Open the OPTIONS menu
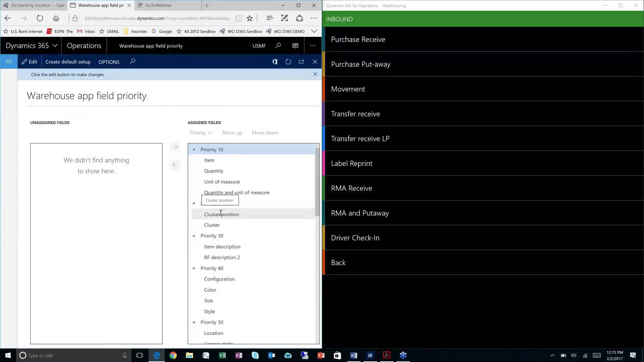 pos(109,62)
